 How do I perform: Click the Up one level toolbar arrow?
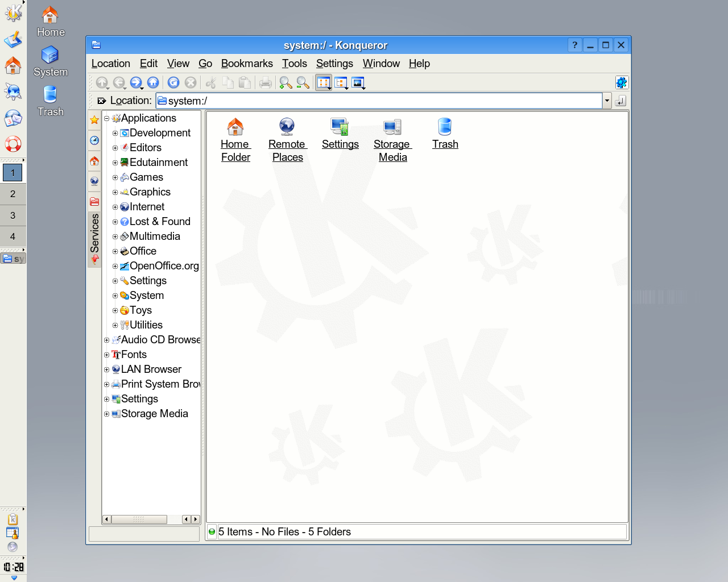102,83
